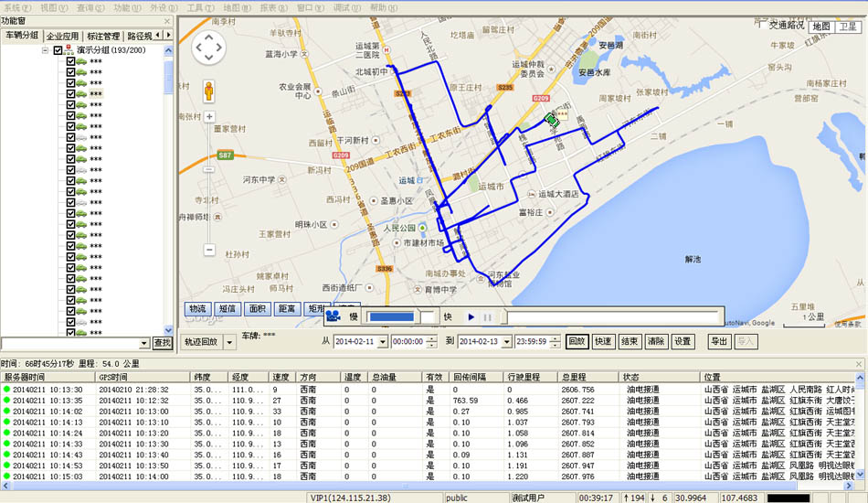
Task: Enable the 交通路况 traffic checkbox
Action: coord(763,26)
